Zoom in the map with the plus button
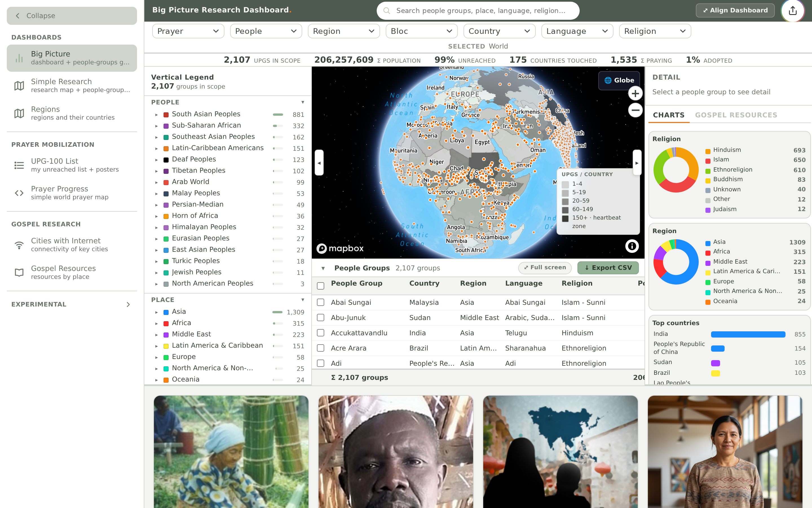 pos(635,93)
